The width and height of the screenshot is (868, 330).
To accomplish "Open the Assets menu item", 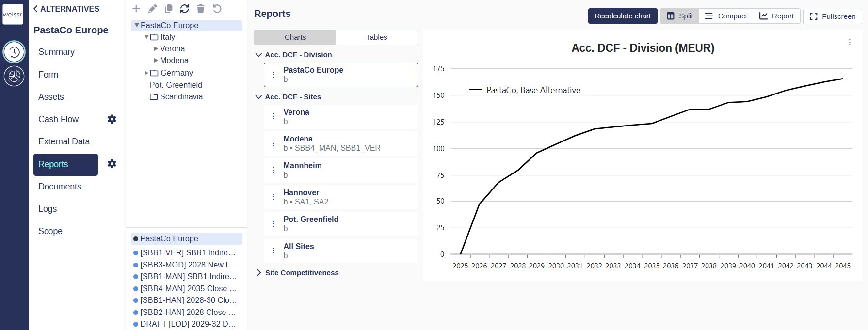I will tap(51, 97).
